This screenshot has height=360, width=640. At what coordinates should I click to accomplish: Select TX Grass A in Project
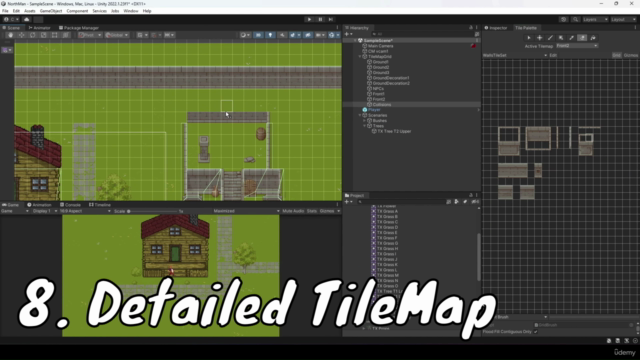click(x=387, y=211)
